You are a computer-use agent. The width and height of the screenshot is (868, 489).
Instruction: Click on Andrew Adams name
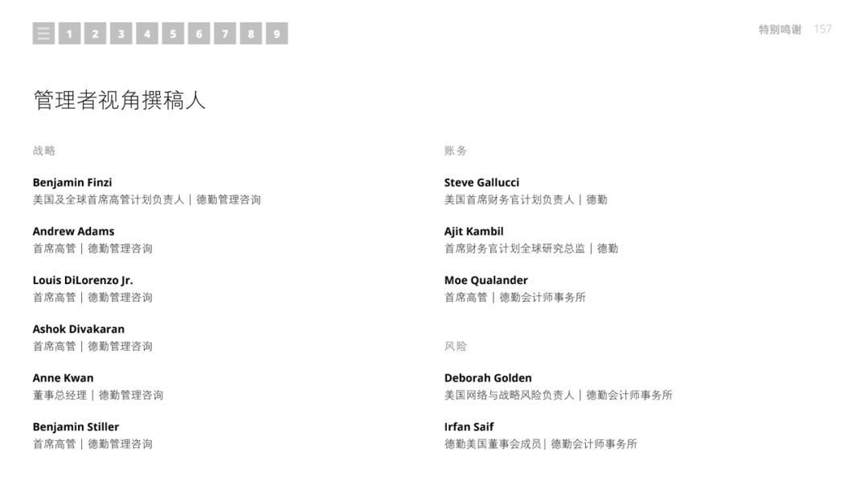pyautogui.click(x=74, y=232)
